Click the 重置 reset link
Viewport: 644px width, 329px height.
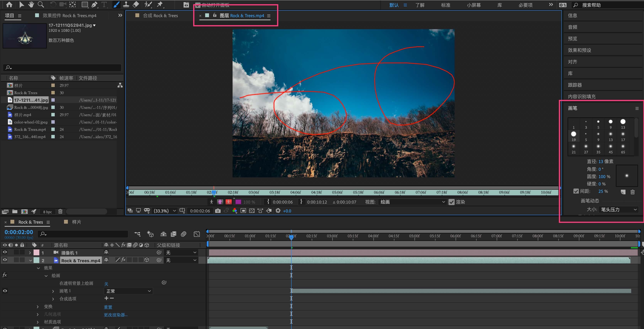point(108,307)
